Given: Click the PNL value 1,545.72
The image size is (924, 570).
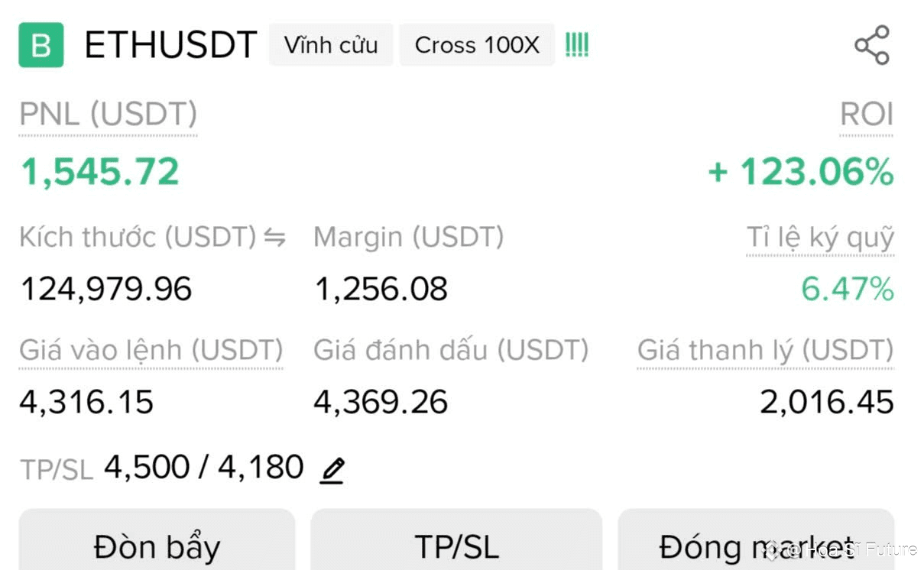Looking at the screenshot, I should click(99, 171).
